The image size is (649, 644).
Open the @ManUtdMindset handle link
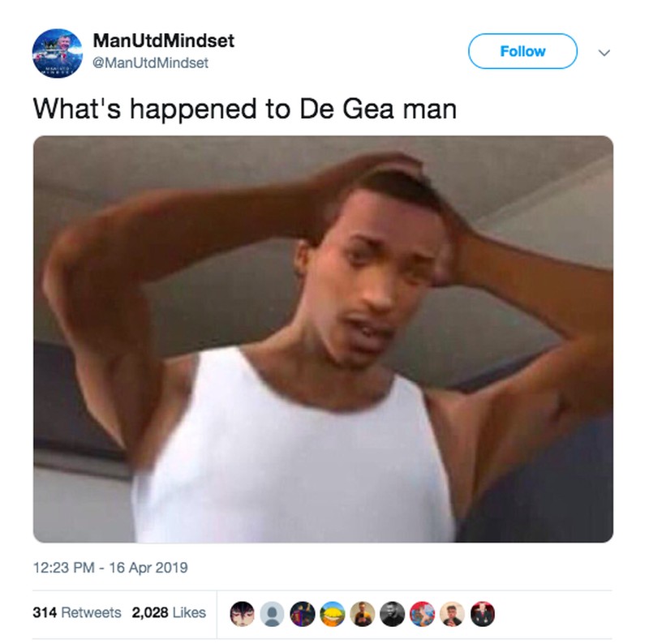tap(150, 63)
